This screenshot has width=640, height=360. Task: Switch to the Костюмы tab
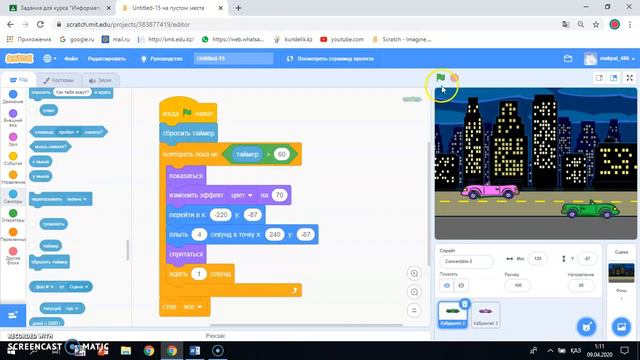(x=59, y=80)
